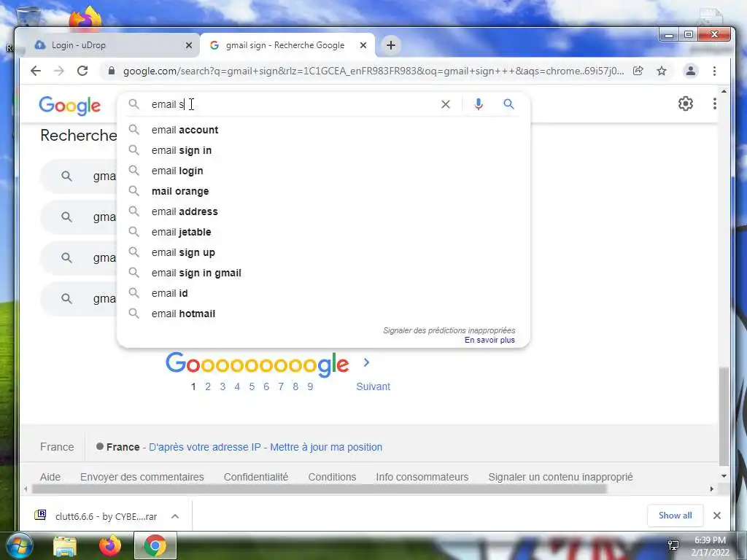Close the gmail sign Google tab
Viewport: 747px width, 560px height.
(x=363, y=45)
